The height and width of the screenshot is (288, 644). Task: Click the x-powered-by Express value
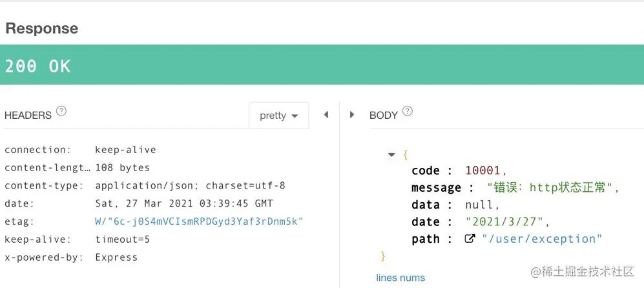tap(116, 257)
